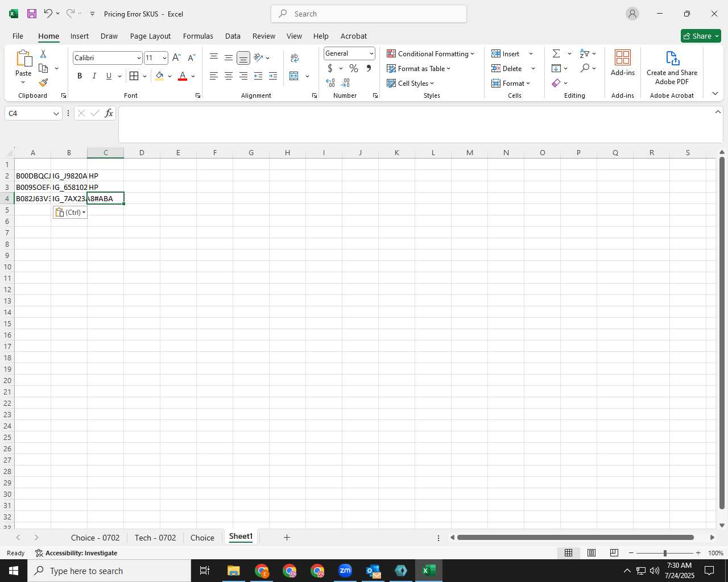Center text horizontally

pos(229,76)
